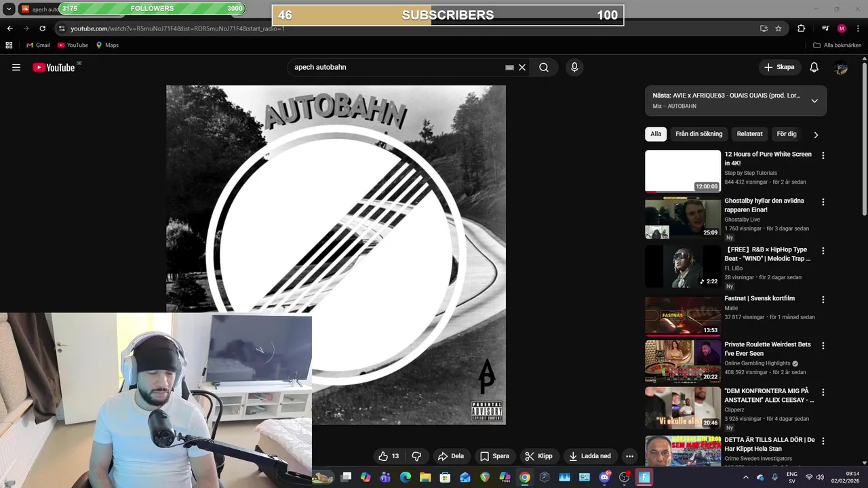Open the Maps bookmark
The width and height of the screenshot is (868, 488).
click(x=107, y=45)
